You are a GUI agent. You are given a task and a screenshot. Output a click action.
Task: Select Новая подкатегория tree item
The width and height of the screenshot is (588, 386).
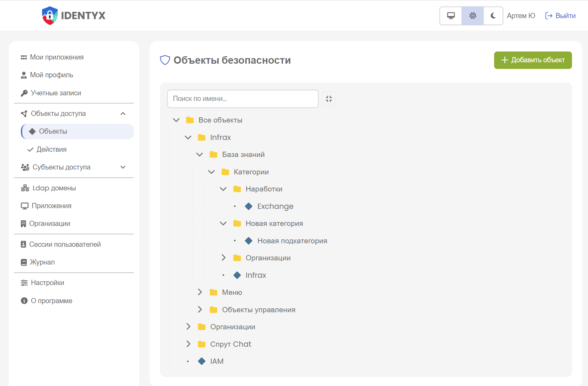(x=292, y=241)
